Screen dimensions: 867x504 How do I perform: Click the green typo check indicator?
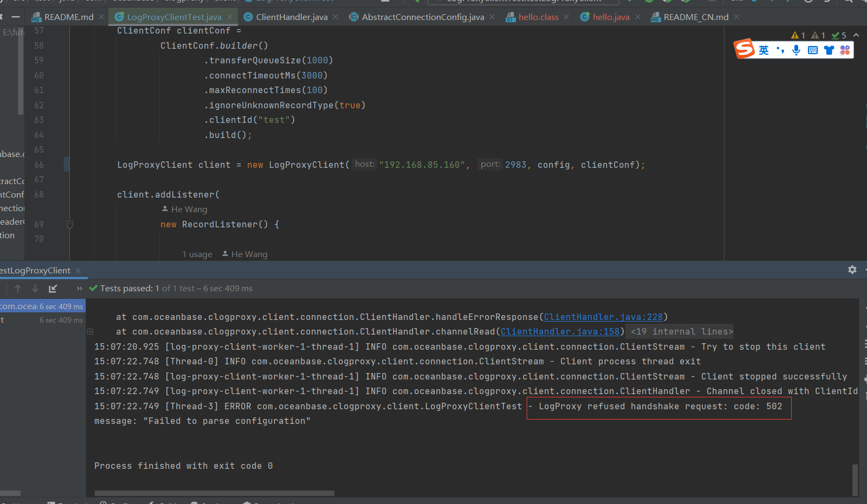pos(839,35)
